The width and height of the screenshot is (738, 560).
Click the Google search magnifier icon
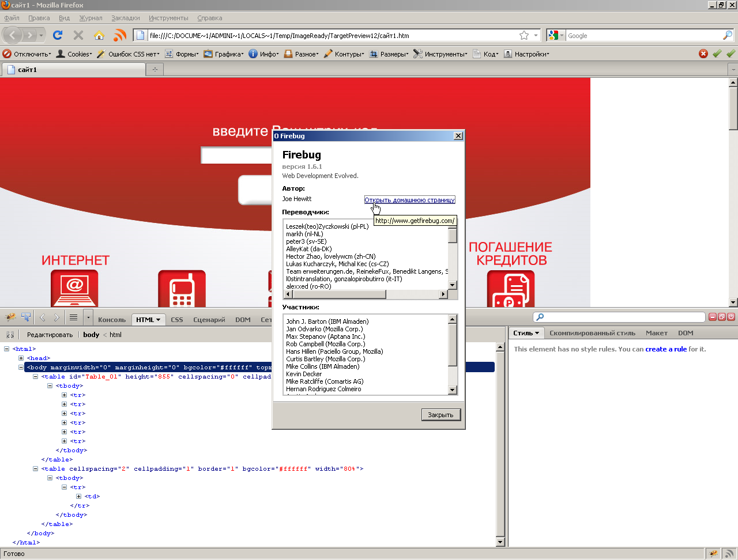pyautogui.click(x=728, y=36)
